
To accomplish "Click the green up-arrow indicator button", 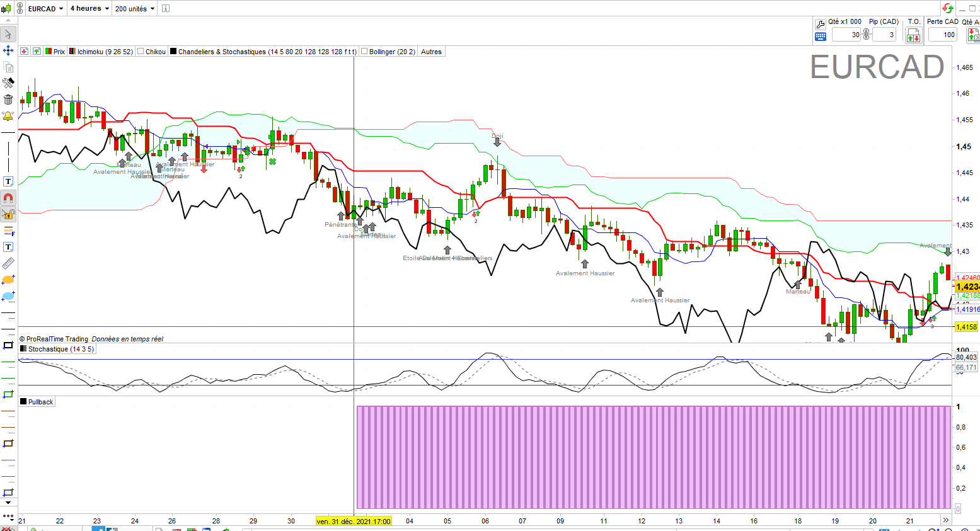I will point(37,52).
